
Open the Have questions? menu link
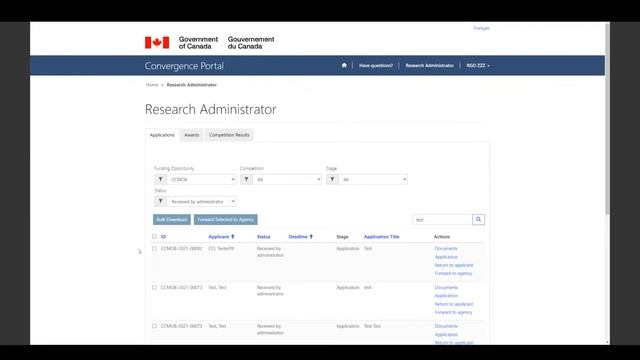[x=376, y=65]
